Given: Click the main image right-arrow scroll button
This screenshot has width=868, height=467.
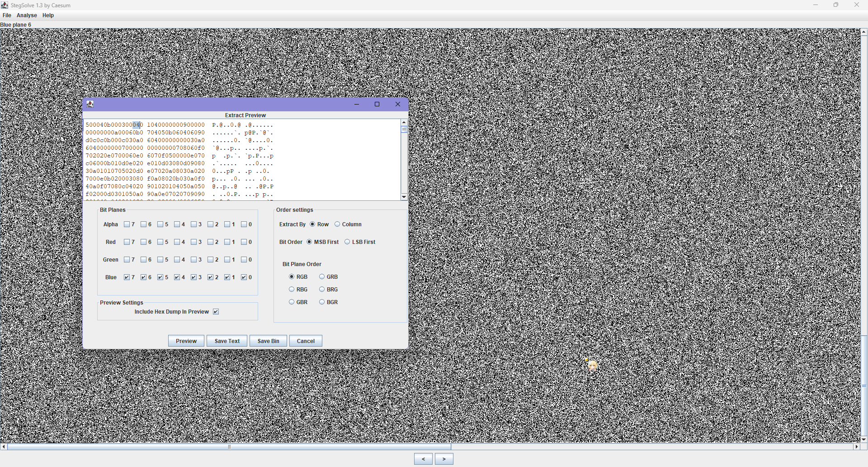Looking at the screenshot, I should (856, 447).
